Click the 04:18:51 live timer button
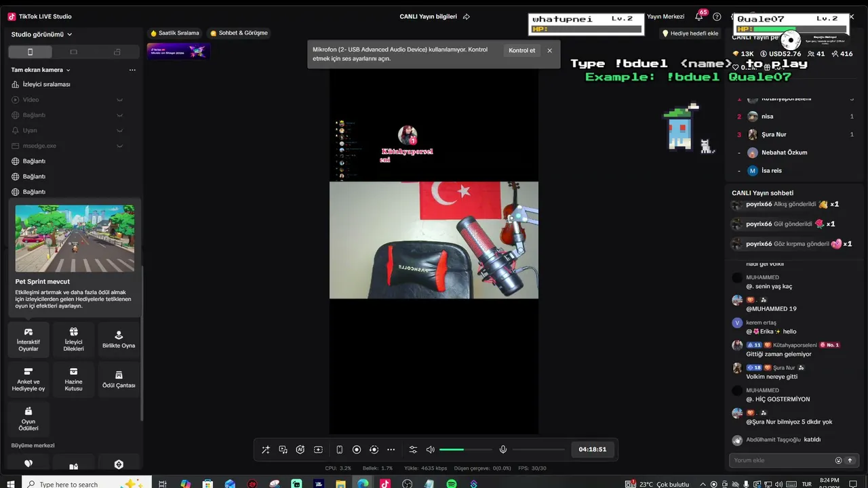The width and height of the screenshot is (868, 488). pos(593,449)
